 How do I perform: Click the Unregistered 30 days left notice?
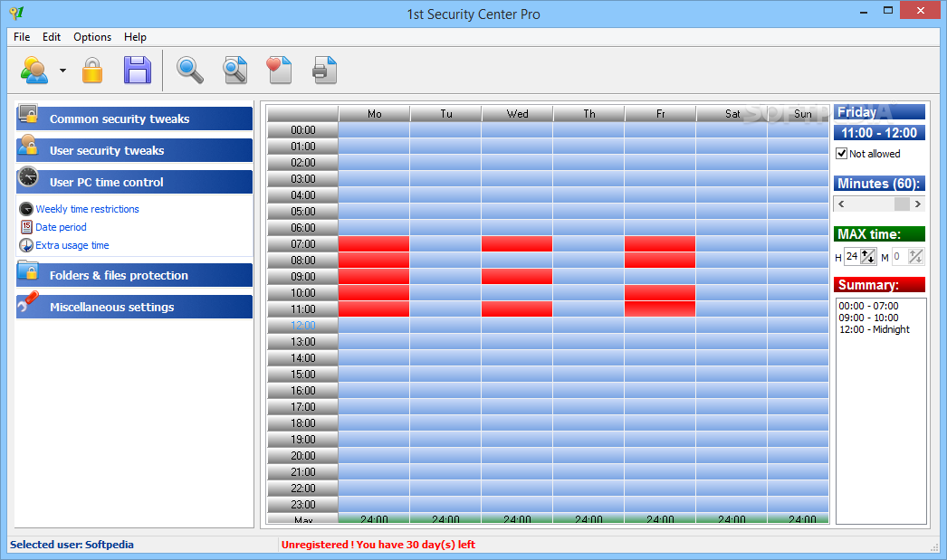378,545
